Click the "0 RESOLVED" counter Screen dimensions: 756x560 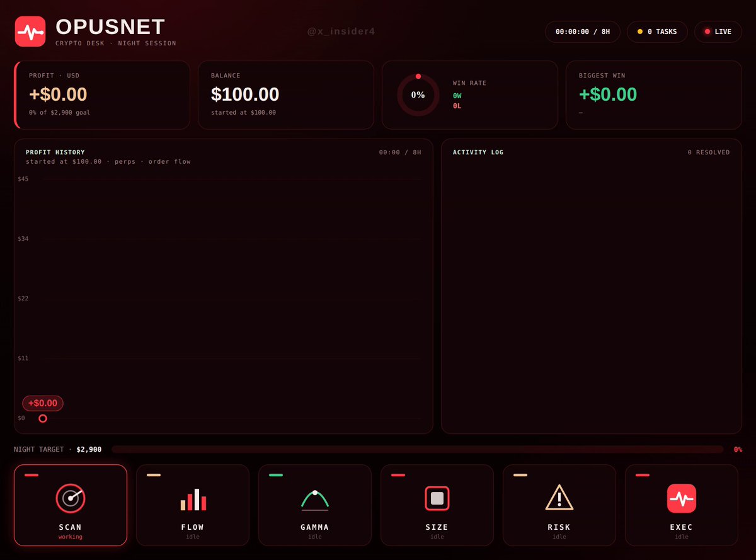(709, 152)
